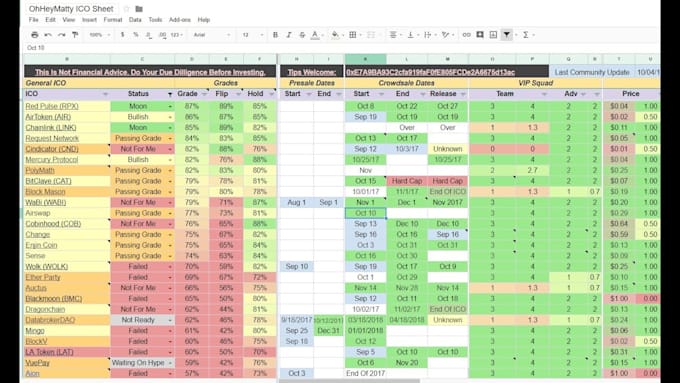The image size is (680, 383).
Task: Decrease decimal places icon
Action: pyautogui.click(x=149, y=35)
